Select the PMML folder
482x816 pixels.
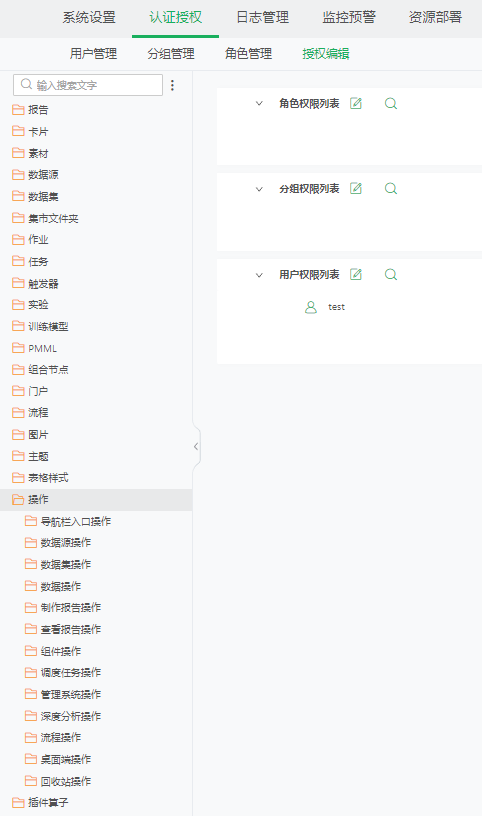tap(43, 348)
